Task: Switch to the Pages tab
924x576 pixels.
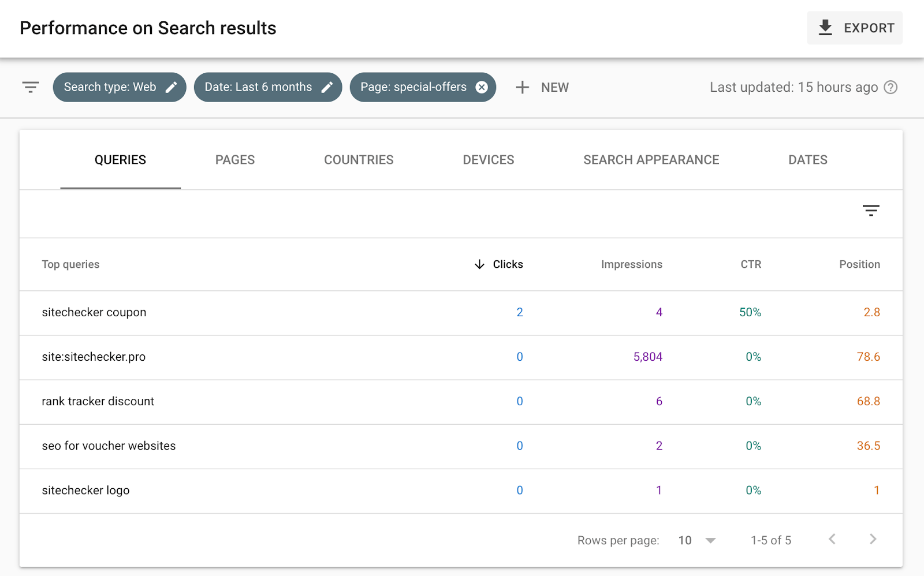Action: pos(234,160)
